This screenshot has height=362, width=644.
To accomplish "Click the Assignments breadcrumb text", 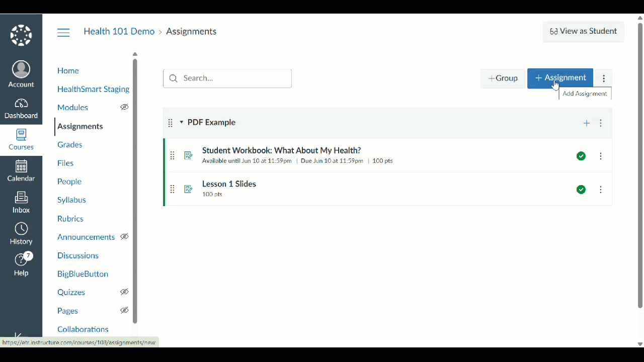I will (x=191, y=31).
